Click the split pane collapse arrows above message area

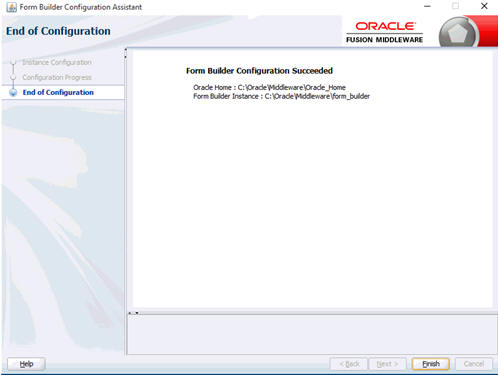[x=133, y=313]
